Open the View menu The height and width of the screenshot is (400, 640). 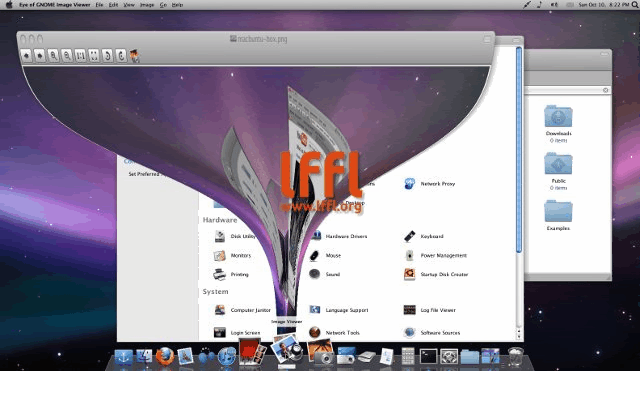click(x=130, y=5)
